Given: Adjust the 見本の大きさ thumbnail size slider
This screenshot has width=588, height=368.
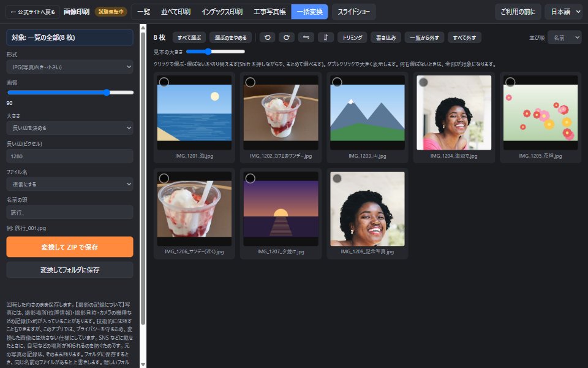Looking at the screenshot, I should coord(216,52).
